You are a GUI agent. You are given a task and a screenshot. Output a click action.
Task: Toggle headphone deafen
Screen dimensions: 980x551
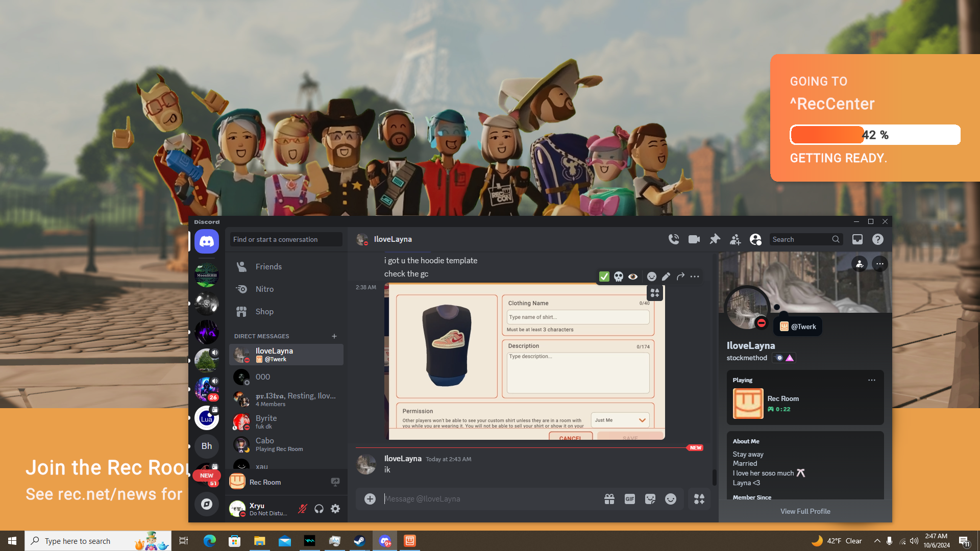click(319, 509)
